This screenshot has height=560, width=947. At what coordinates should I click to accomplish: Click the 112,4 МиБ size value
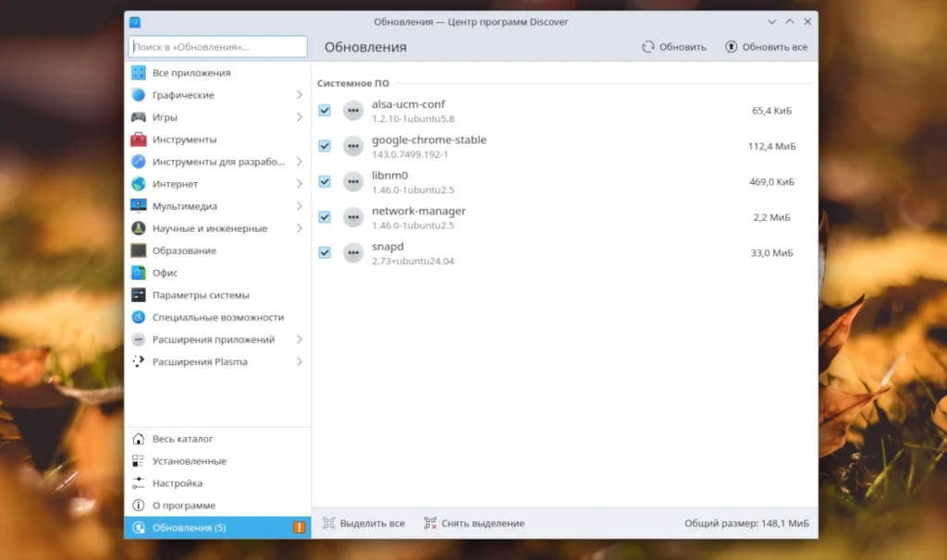coord(772,146)
